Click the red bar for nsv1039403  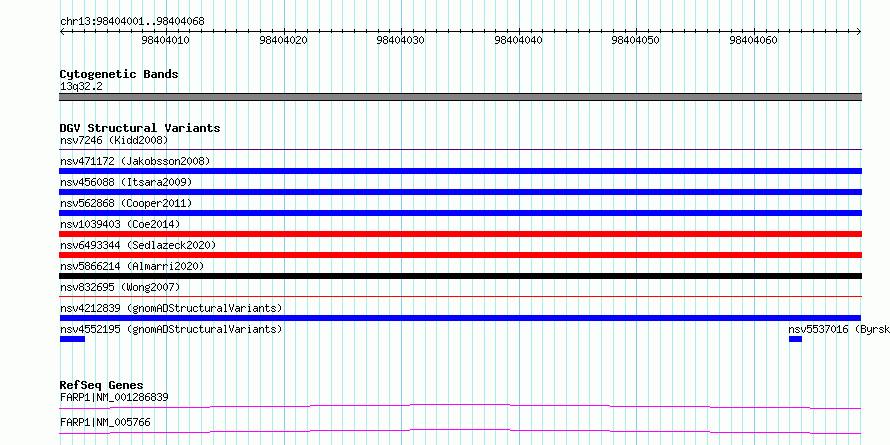(x=460, y=234)
